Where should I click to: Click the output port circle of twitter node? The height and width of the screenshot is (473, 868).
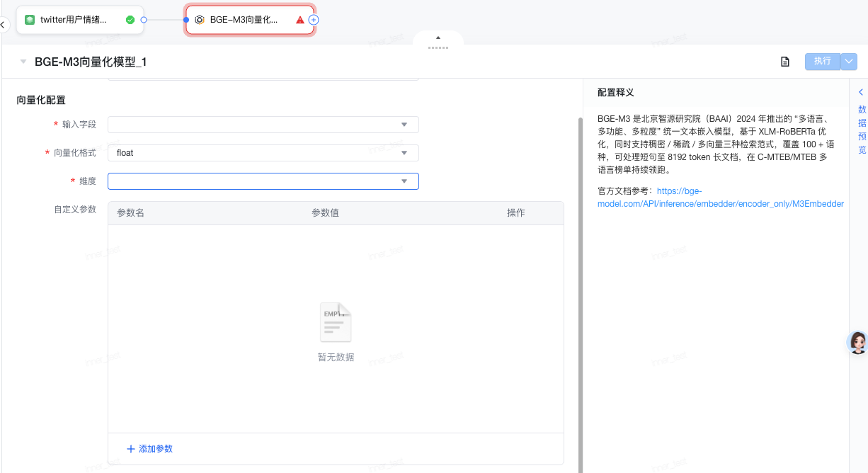144,20
